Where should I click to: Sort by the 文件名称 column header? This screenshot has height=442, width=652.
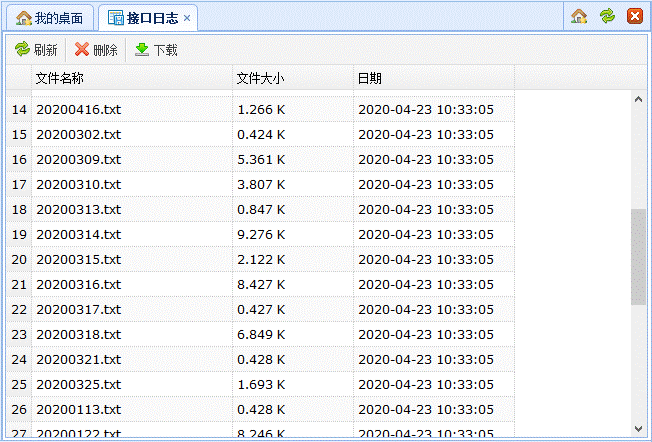132,78
